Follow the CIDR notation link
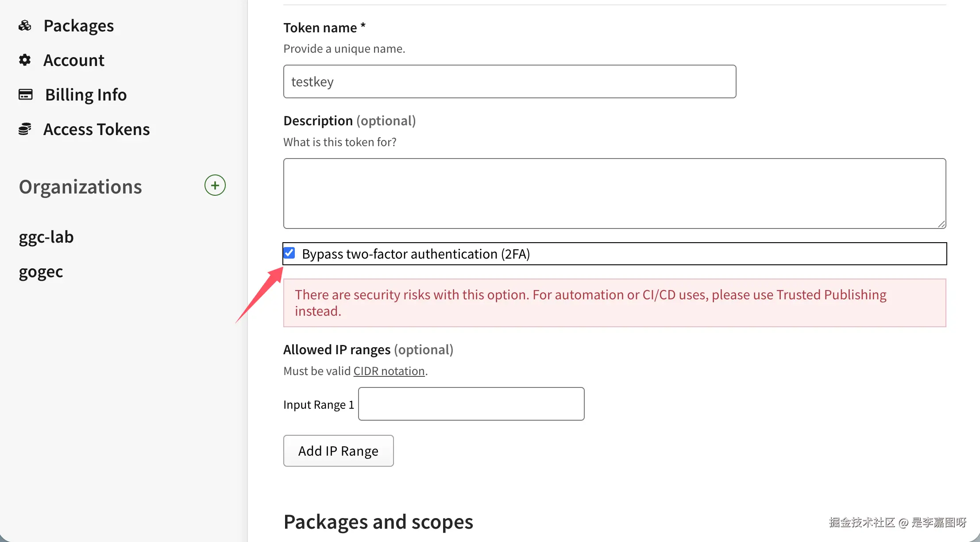Screen dimensions: 980x542 click(x=389, y=371)
